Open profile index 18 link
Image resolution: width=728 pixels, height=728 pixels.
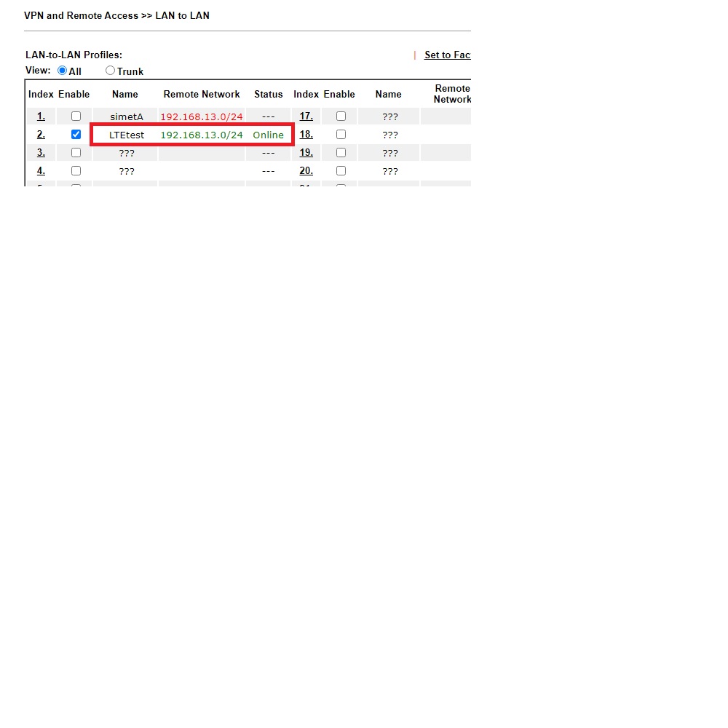306,135
